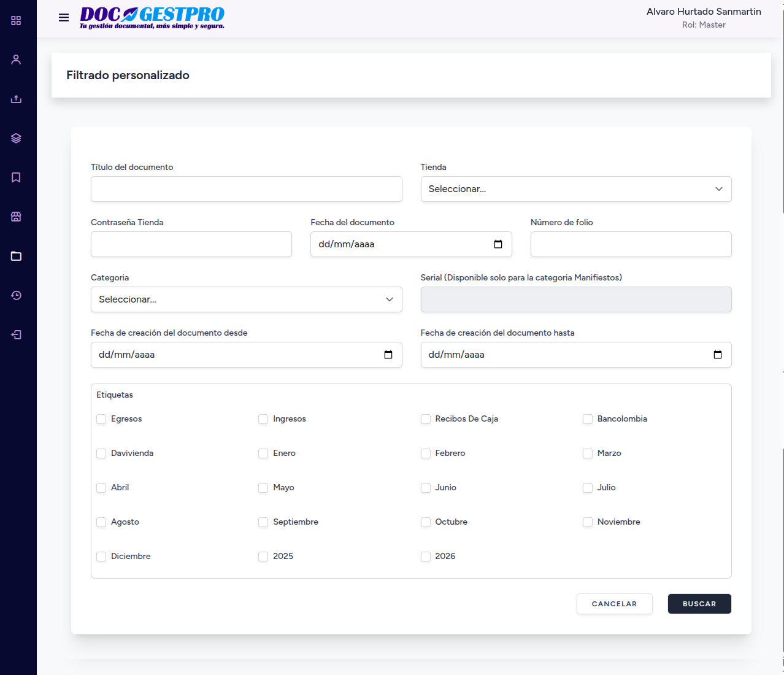Enable the Enero checkbox

click(263, 453)
